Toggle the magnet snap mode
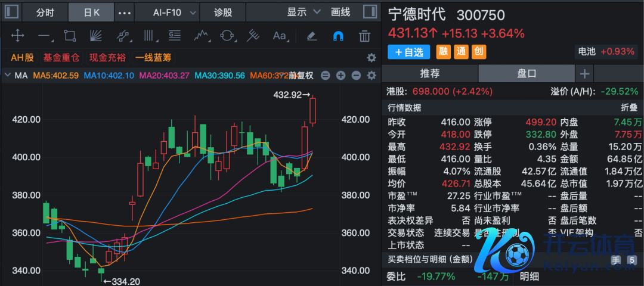 click(338, 36)
